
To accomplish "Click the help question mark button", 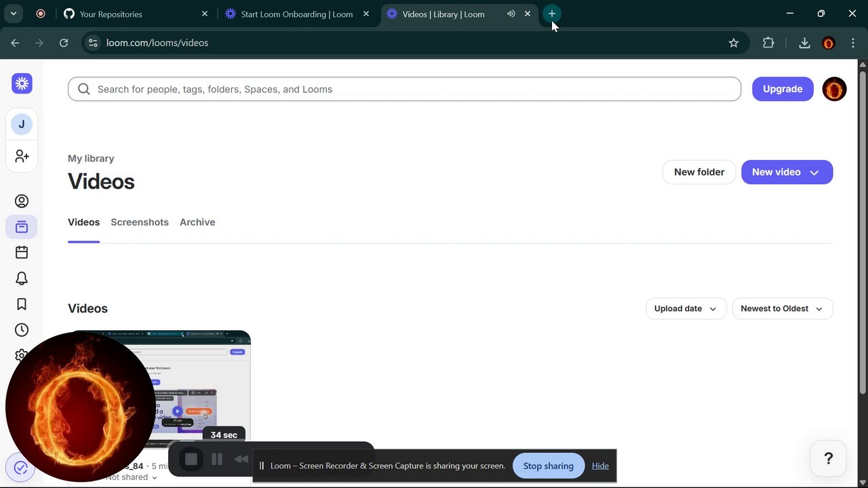I will 828,459.
